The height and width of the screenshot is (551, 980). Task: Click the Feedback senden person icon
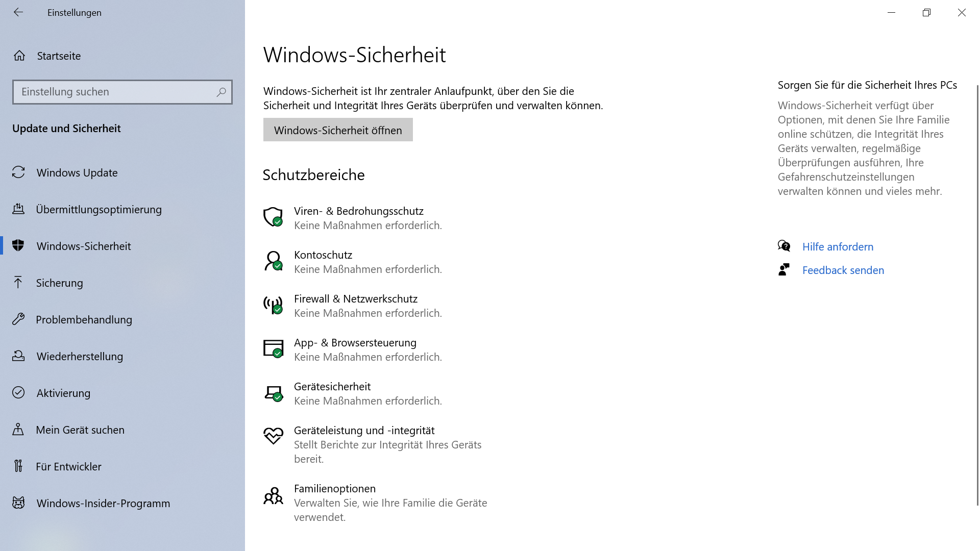point(784,269)
